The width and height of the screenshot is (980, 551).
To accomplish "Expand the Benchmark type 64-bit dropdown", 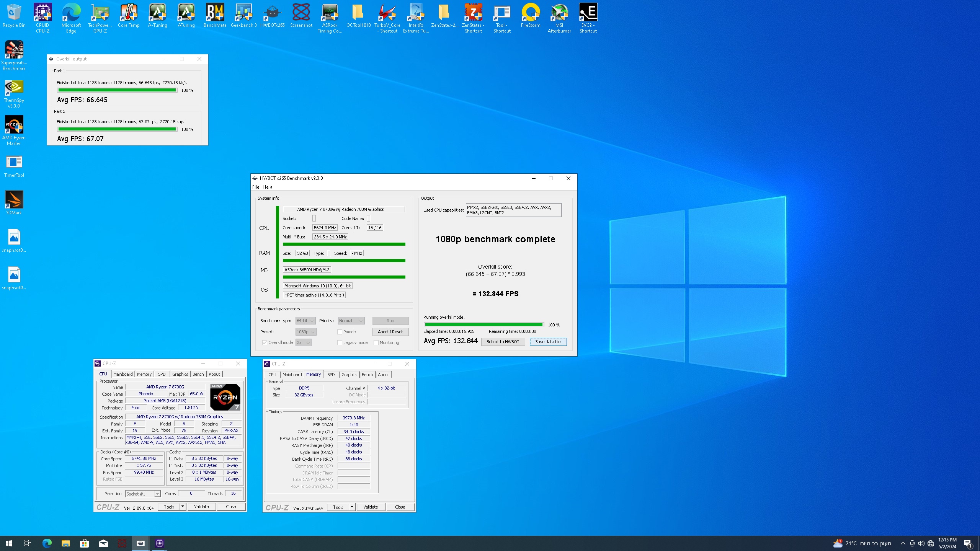I will click(305, 321).
